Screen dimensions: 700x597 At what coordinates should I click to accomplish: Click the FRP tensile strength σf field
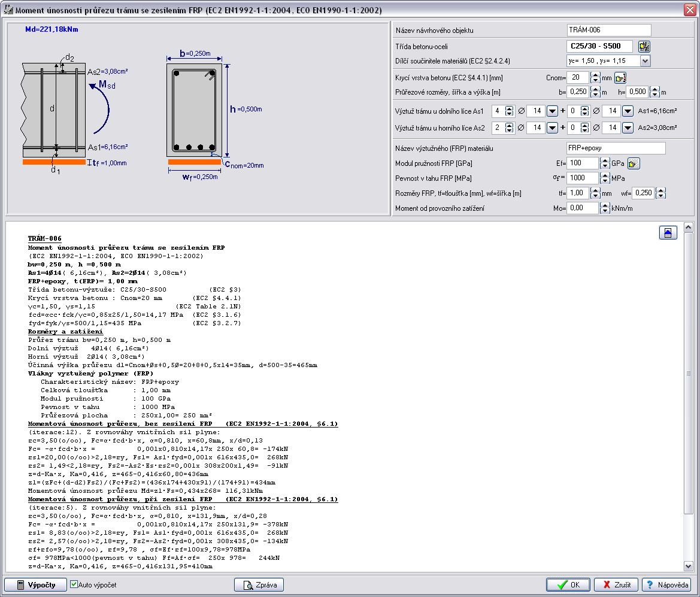582,178
